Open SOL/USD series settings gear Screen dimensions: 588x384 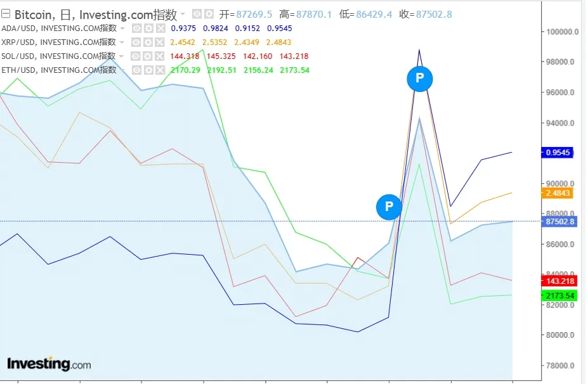pyautogui.click(x=148, y=56)
